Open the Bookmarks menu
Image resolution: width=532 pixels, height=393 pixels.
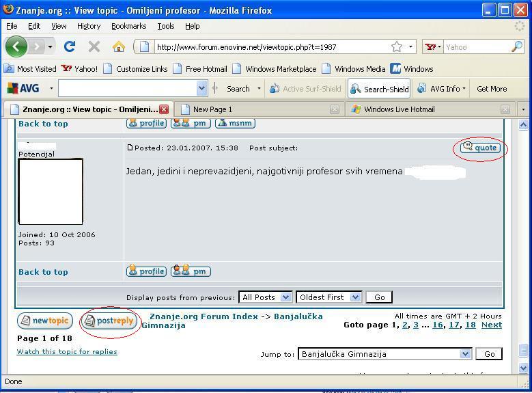click(x=128, y=26)
